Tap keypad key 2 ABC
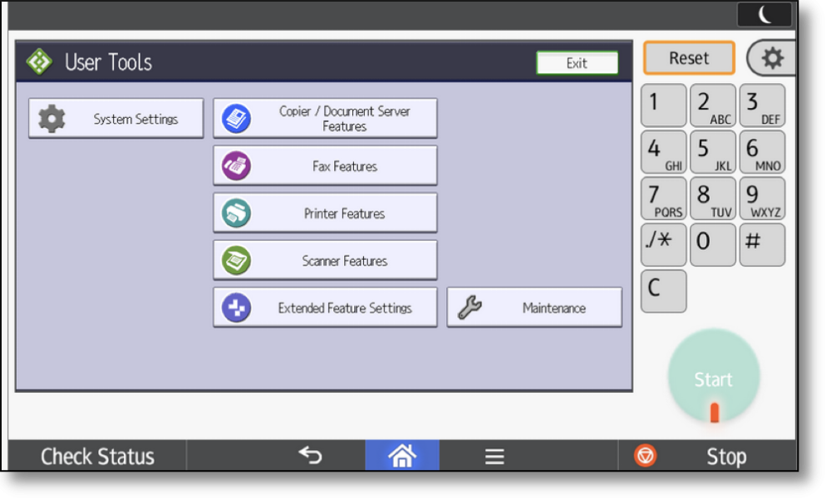 (713, 105)
